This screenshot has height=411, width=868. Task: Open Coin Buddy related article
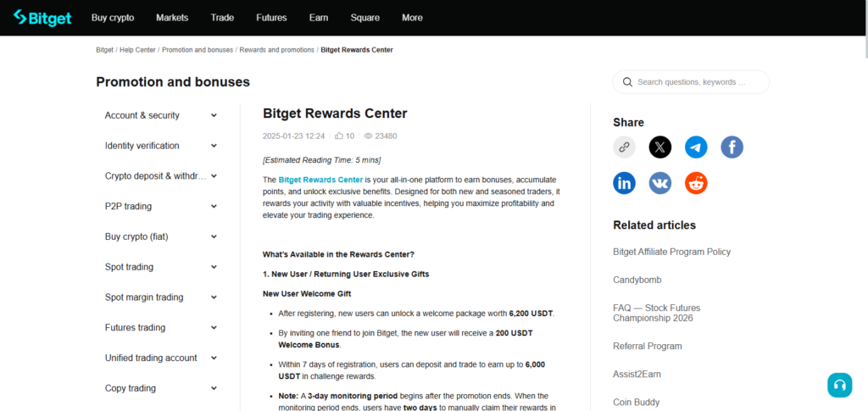637,403
